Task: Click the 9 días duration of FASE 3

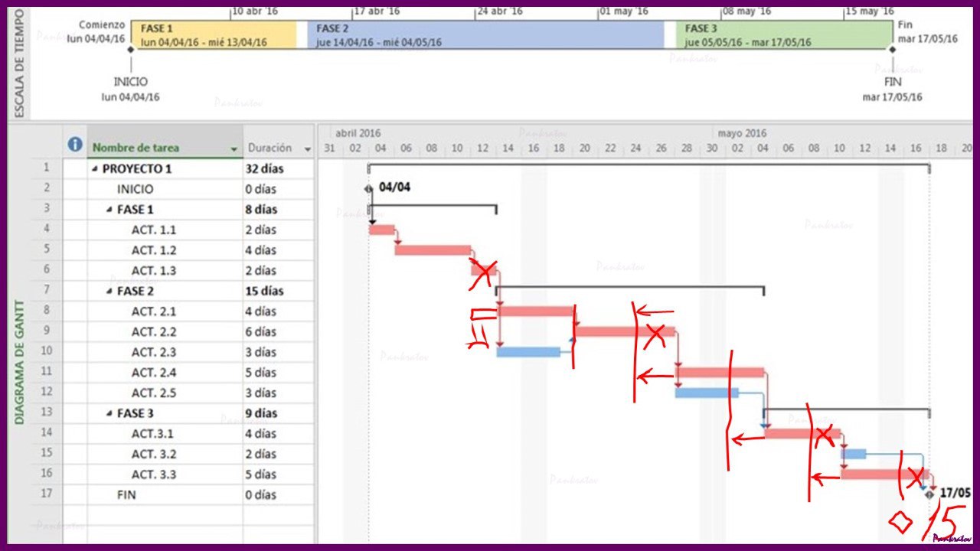Action: (279, 413)
